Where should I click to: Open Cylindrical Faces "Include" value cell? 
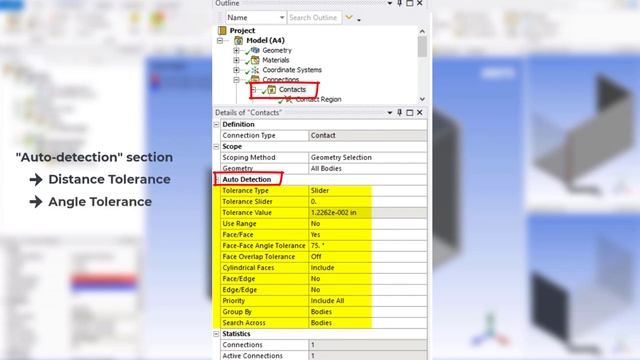[368, 268]
